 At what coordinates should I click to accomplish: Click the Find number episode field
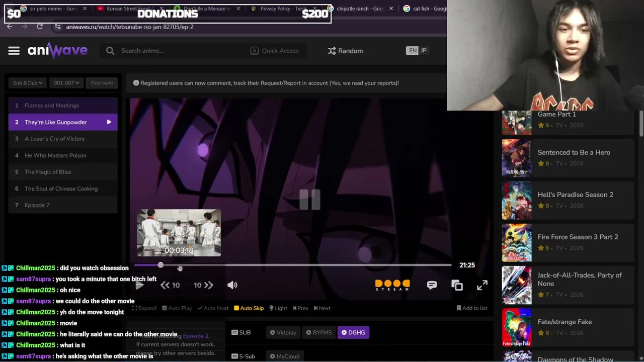pos(102,83)
